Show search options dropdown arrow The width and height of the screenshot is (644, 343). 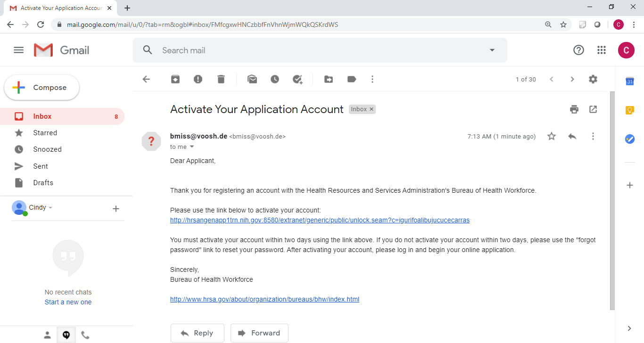tap(492, 50)
